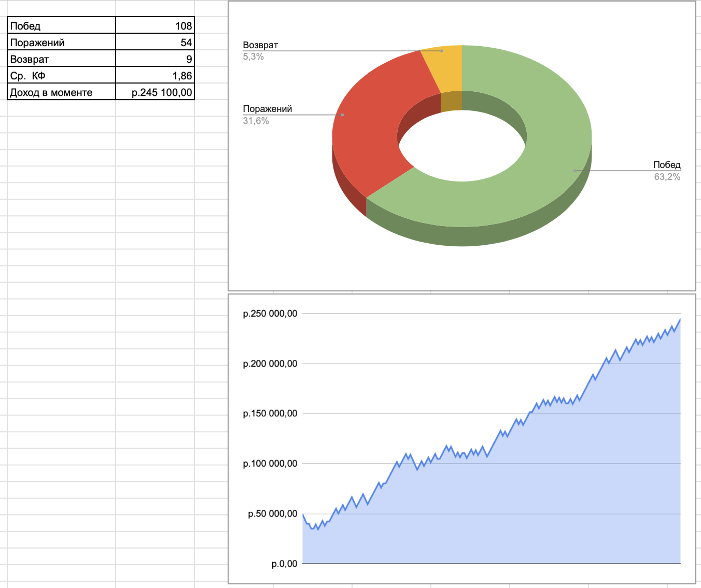Click the 'р.200 000,00' axis label
The width and height of the screenshot is (701, 588).
[270, 363]
